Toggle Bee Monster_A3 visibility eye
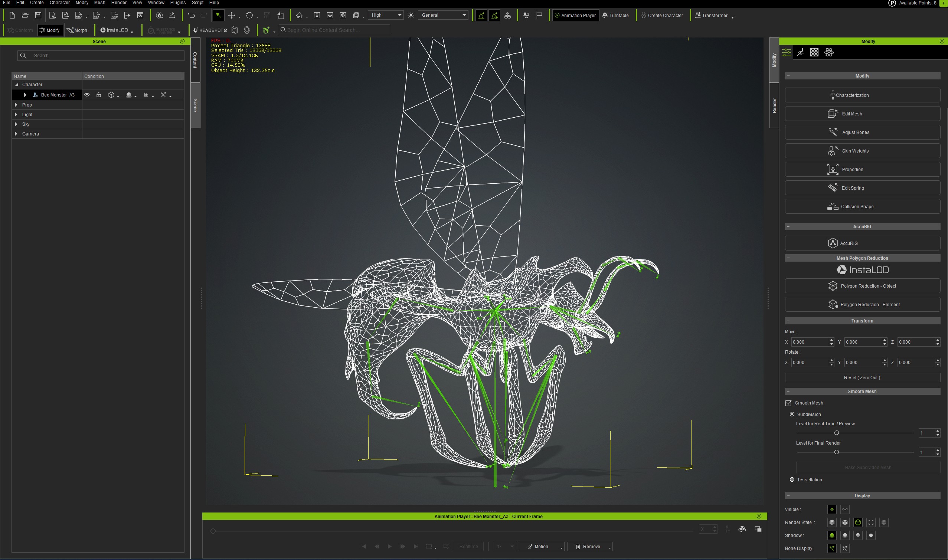 pyautogui.click(x=87, y=95)
